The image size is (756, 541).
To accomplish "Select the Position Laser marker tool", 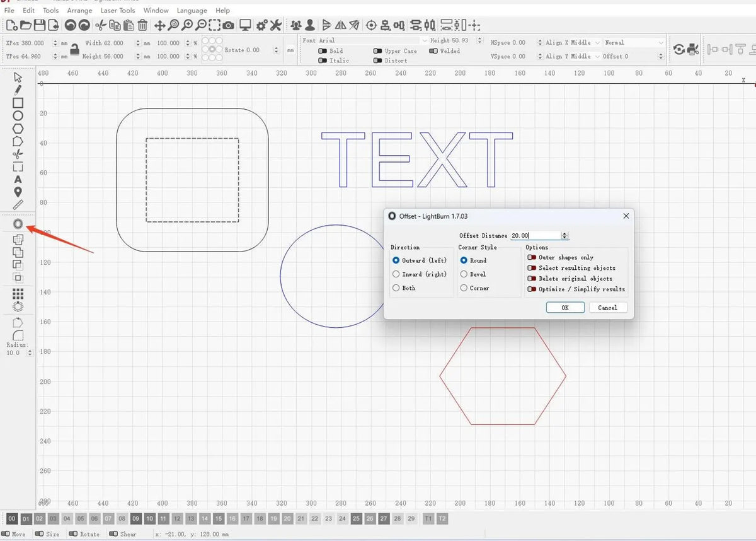I will coord(18,192).
